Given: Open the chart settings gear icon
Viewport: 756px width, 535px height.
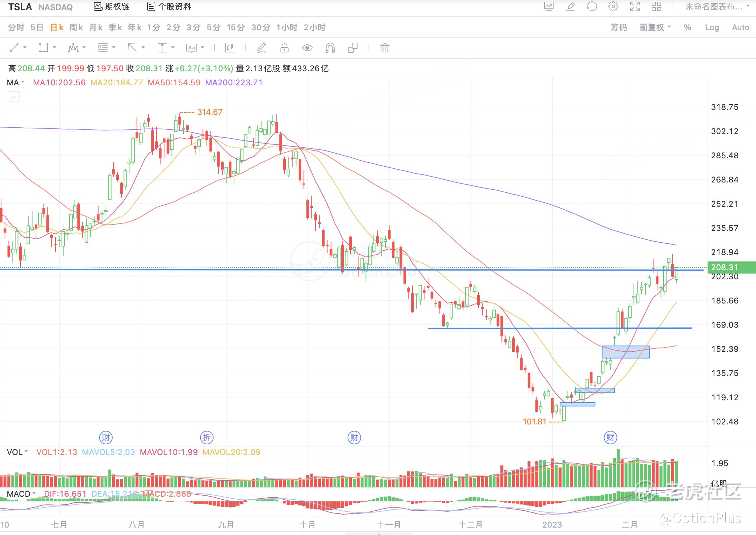Looking at the screenshot, I should pos(613,6).
